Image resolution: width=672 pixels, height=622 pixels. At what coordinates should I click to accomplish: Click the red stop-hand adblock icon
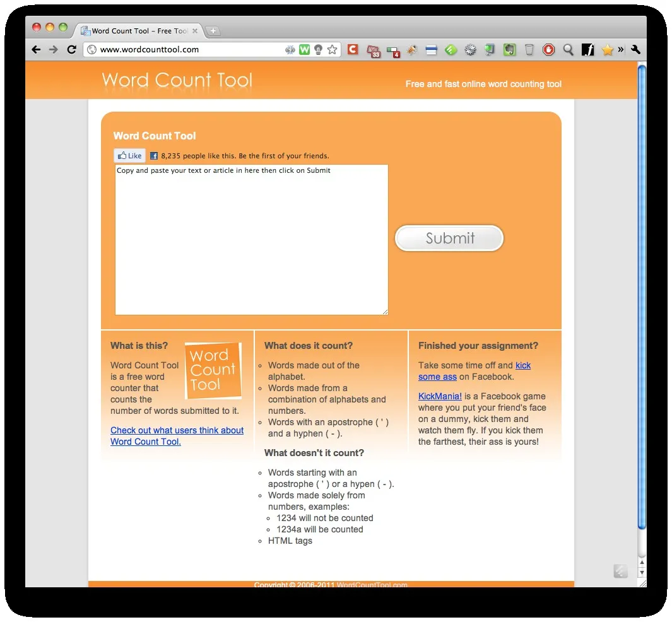pos(548,50)
